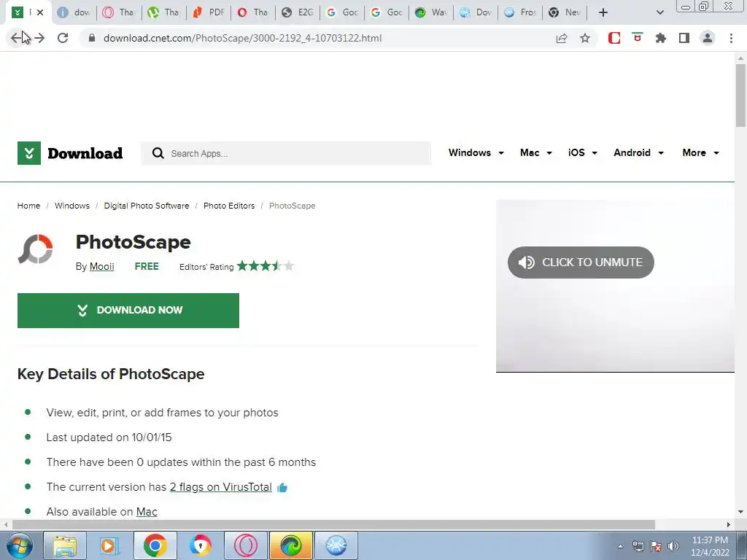This screenshot has height=560, width=747.
Task: Click the Editors' Rating stars
Action: coord(266,265)
